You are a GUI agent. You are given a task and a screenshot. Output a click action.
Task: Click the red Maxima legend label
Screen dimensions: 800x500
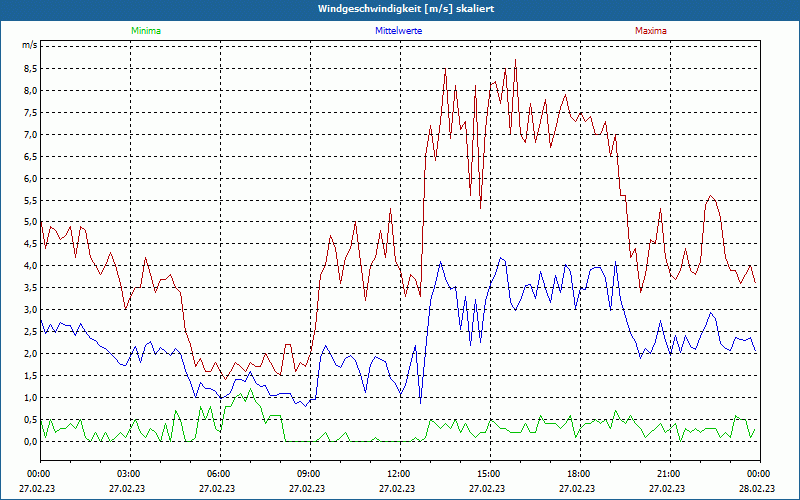[651, 31]
